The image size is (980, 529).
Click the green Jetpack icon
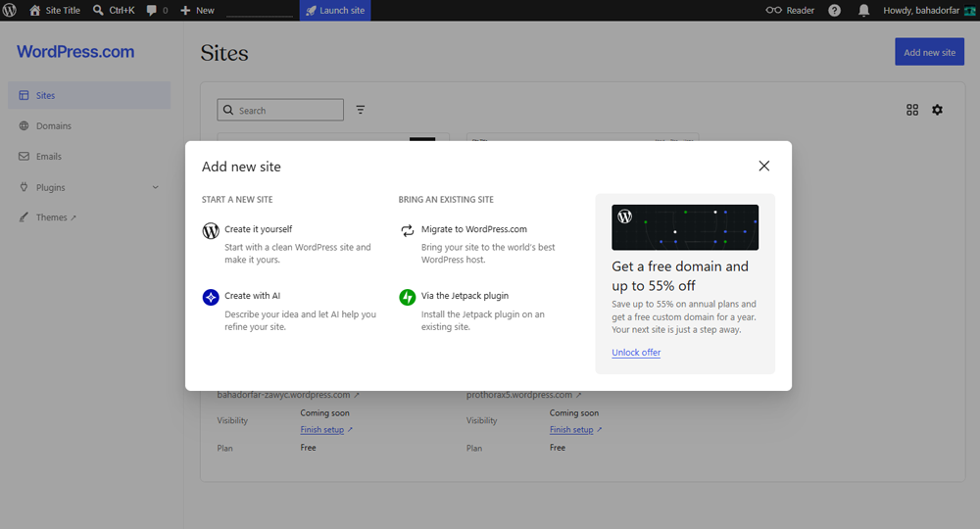408,297
